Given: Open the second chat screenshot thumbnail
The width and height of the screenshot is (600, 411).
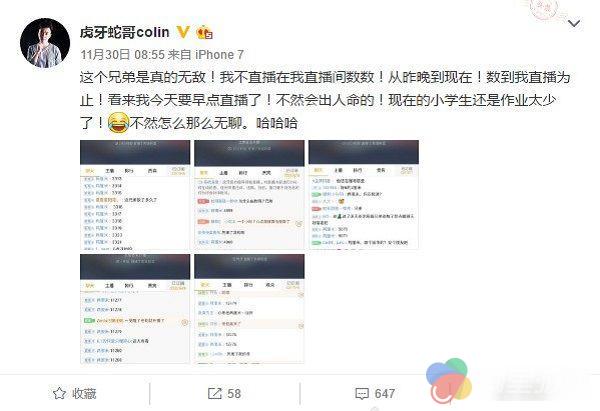Looking at the screenshot, I should click(249, 195).
